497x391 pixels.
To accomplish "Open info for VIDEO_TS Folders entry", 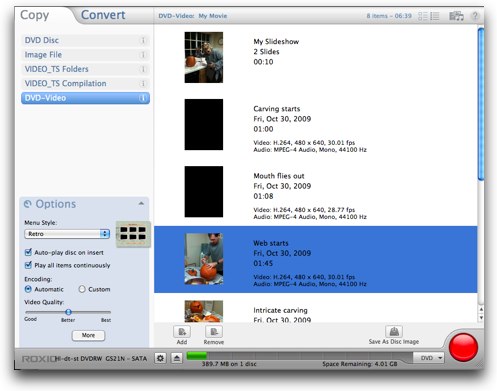I will (143, 69).
